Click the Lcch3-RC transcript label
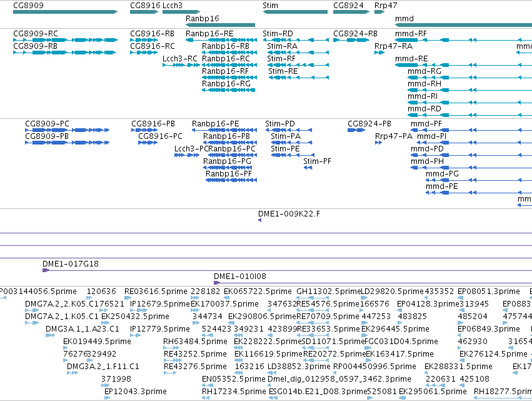This screenshot has width=532, height=401. 180,59
